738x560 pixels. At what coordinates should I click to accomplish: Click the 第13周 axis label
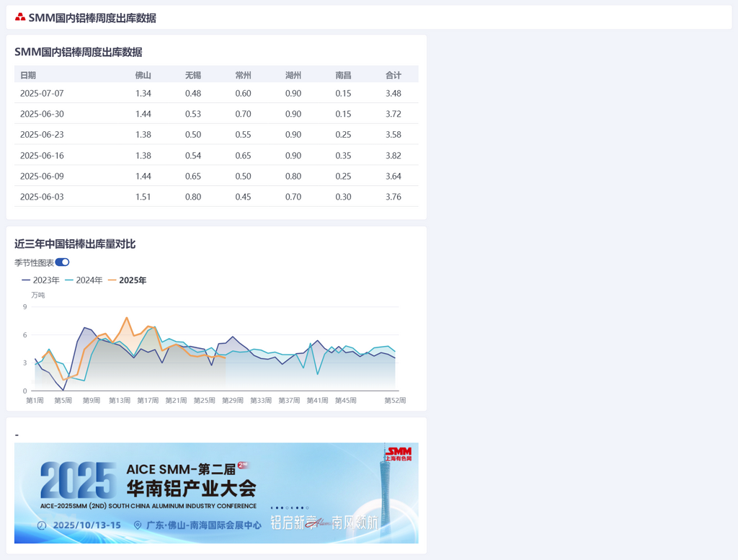[120, 401]
